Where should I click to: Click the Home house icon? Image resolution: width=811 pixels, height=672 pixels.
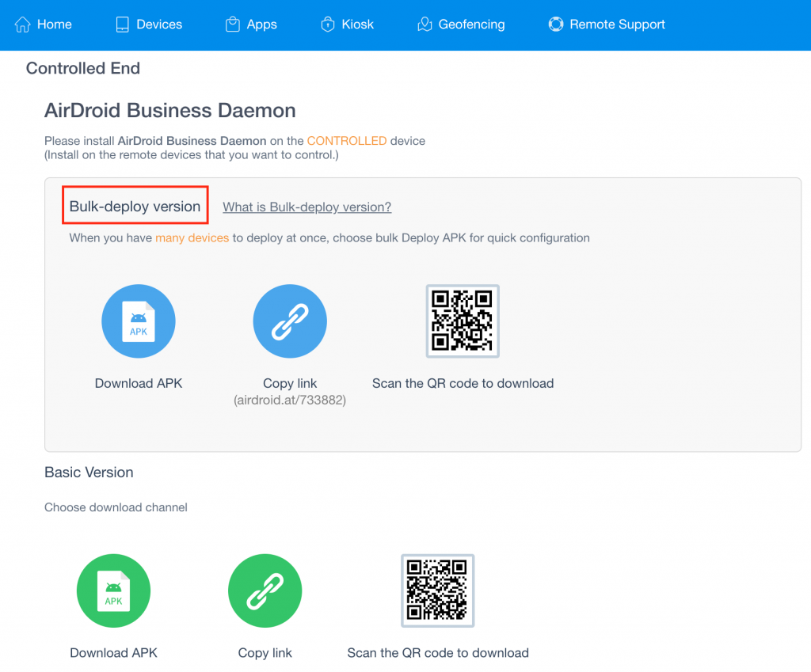tap(22, 25)
